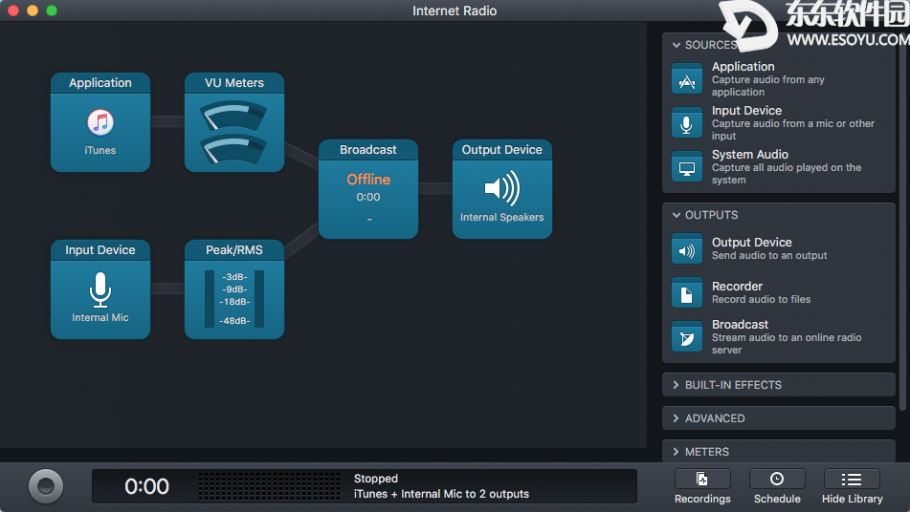Collapse the OUTPUTS section
This screenshot has height=512, width=910.
(676, 215)
